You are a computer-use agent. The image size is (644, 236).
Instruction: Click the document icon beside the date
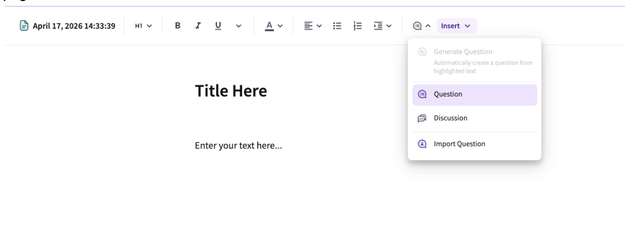[x=24, y=25]
